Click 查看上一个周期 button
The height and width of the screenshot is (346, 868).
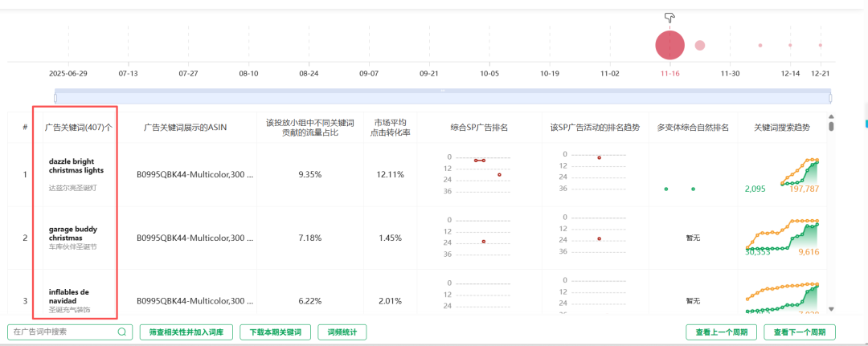point(721,332)
